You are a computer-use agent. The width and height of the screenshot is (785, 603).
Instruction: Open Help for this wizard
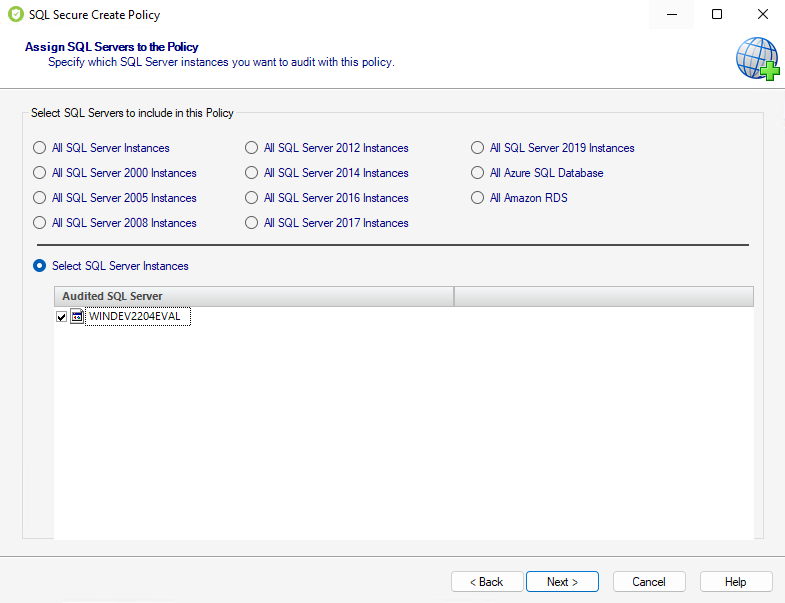[x=736, y=582]
